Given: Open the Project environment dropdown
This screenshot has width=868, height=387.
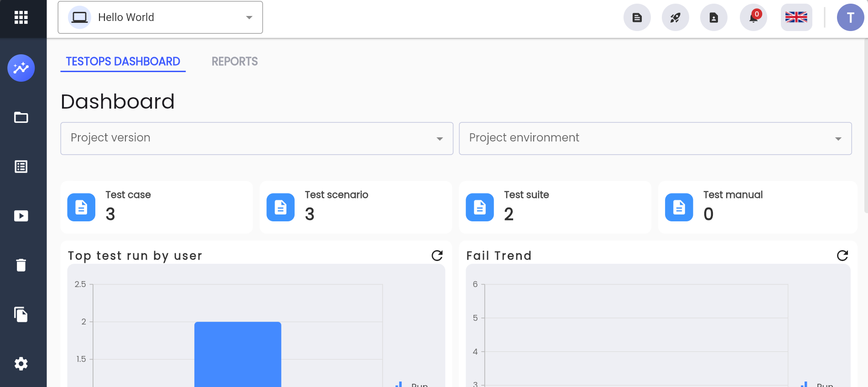Looking at the screenshot, I should [x=655, y=138].
